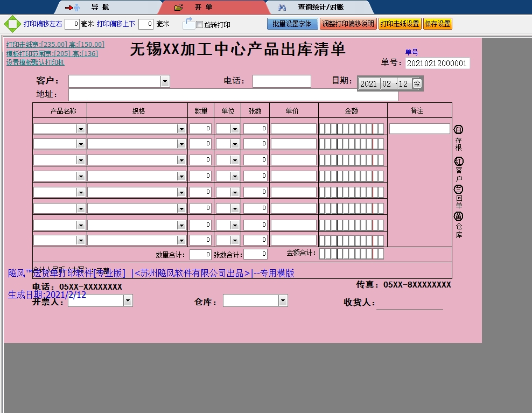Click the circled 黄 warehouse copy marker
Image resolution: width=532 pixels, height=413 pixels.
pos(459,216)
